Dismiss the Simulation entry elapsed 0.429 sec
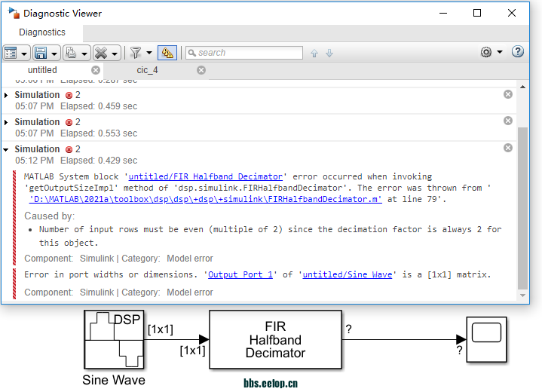The height and width of the screenshot is (392, 542). [508, 148]
